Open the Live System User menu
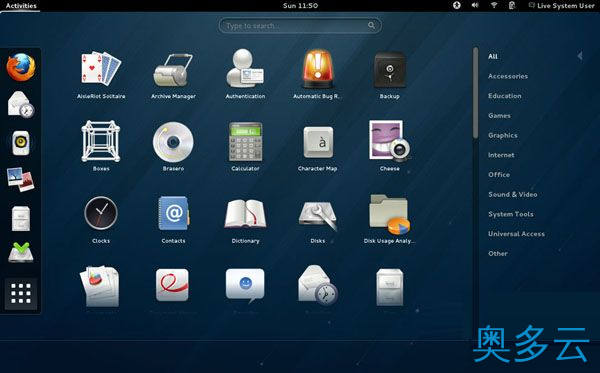The height and width of the screenshot is (373, 600). coord(562,5)
